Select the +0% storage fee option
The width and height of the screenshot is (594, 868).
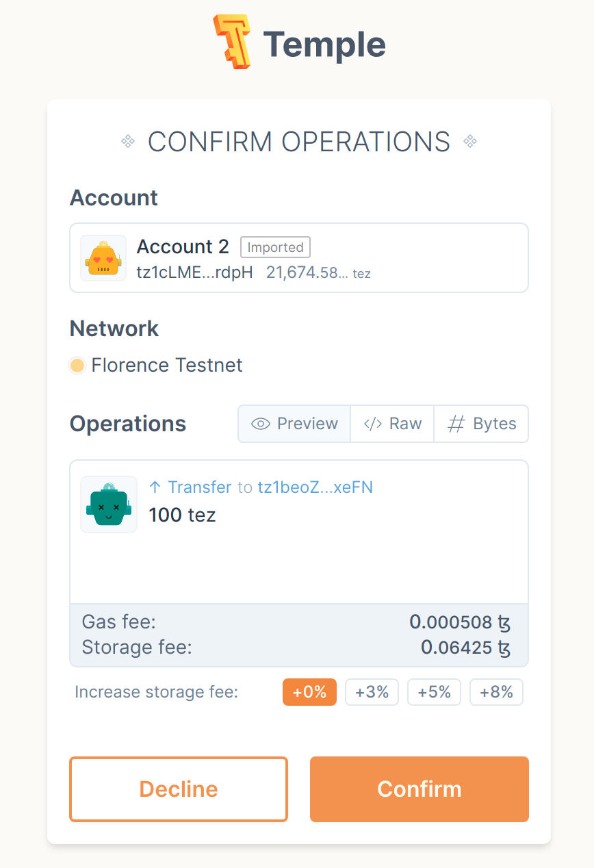click(309, 692)
